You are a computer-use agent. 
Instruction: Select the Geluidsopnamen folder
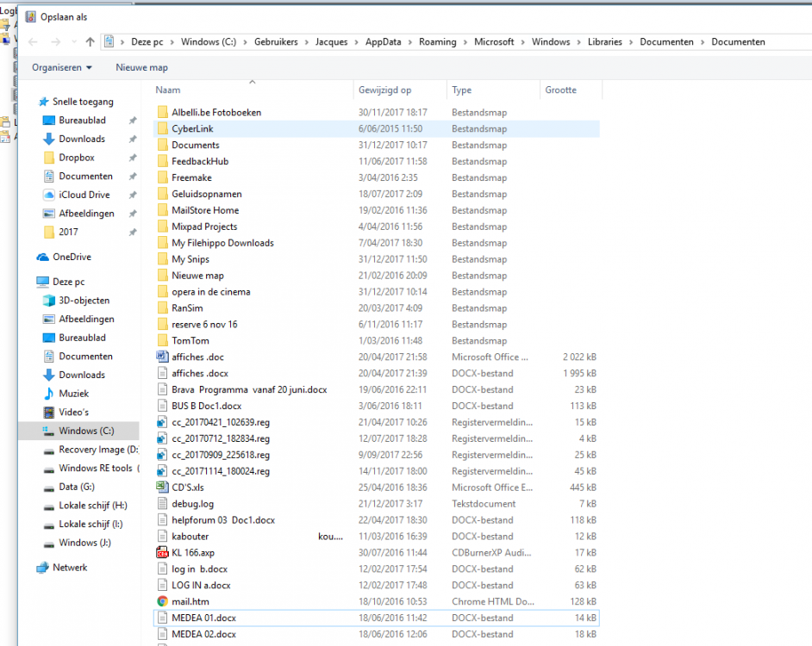(x=377, y=194)
